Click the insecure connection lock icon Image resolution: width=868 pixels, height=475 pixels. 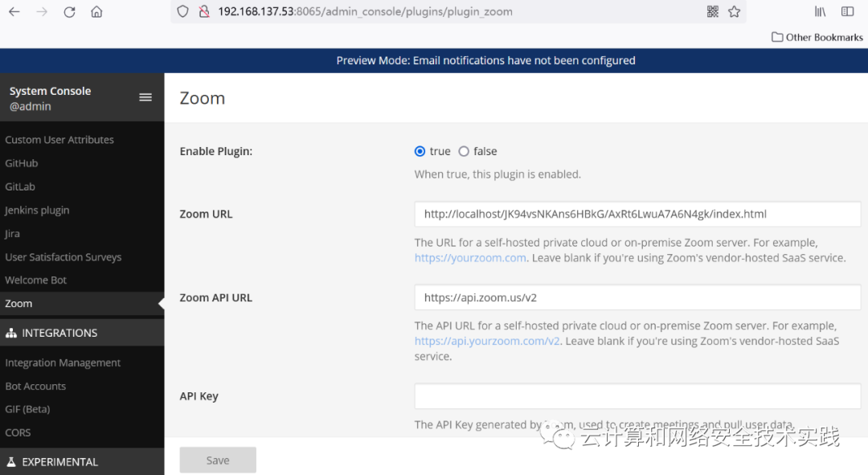204,11
